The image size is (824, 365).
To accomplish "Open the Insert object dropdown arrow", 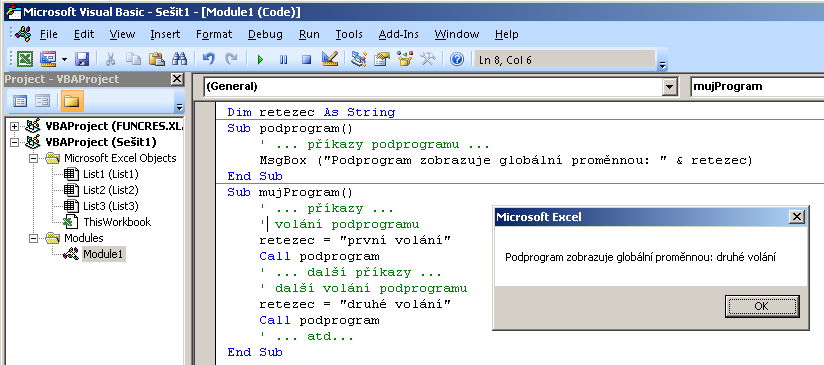I will coord(65,59).
